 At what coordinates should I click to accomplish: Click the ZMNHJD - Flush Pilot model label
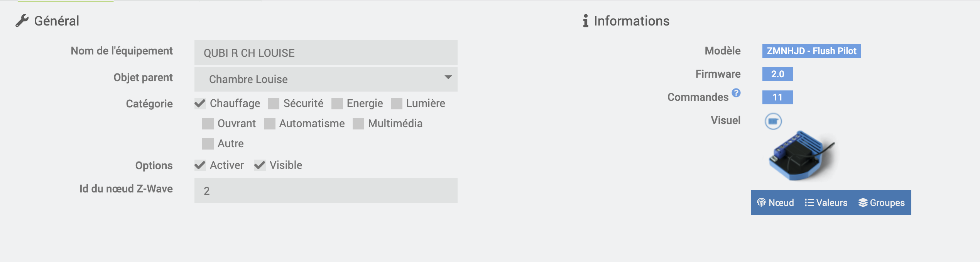coord(811,51)
